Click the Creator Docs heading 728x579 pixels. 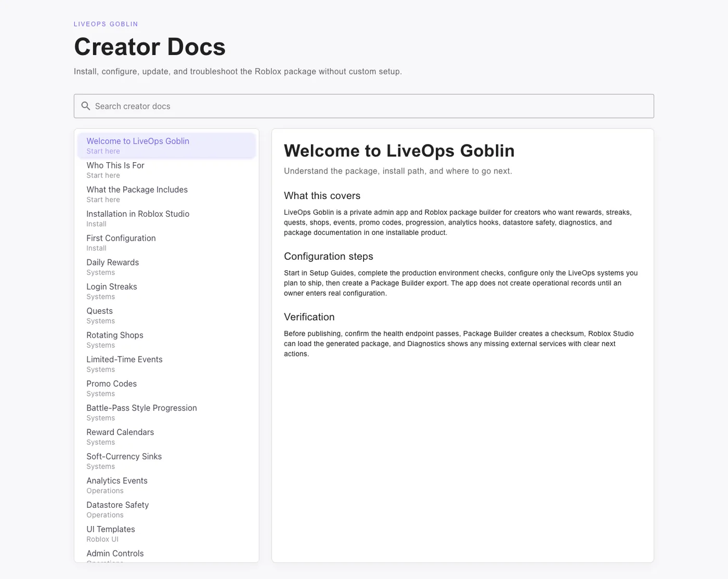click(150, 47)
